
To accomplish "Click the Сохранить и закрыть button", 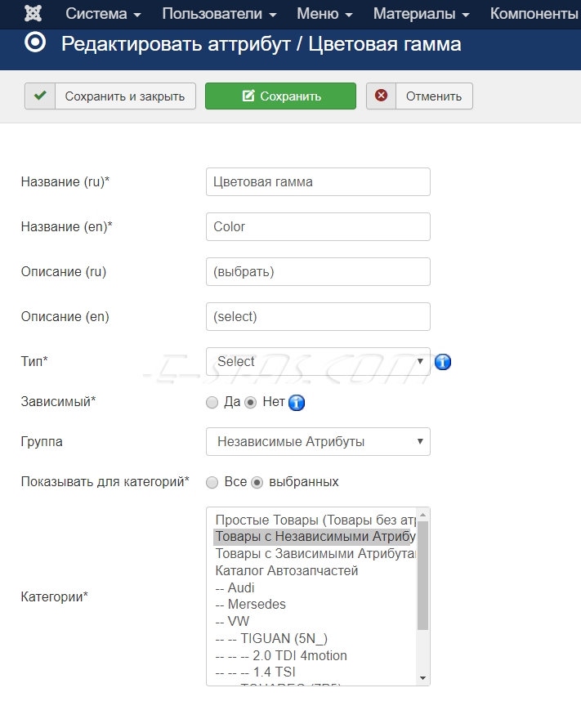I will point(110,96).
